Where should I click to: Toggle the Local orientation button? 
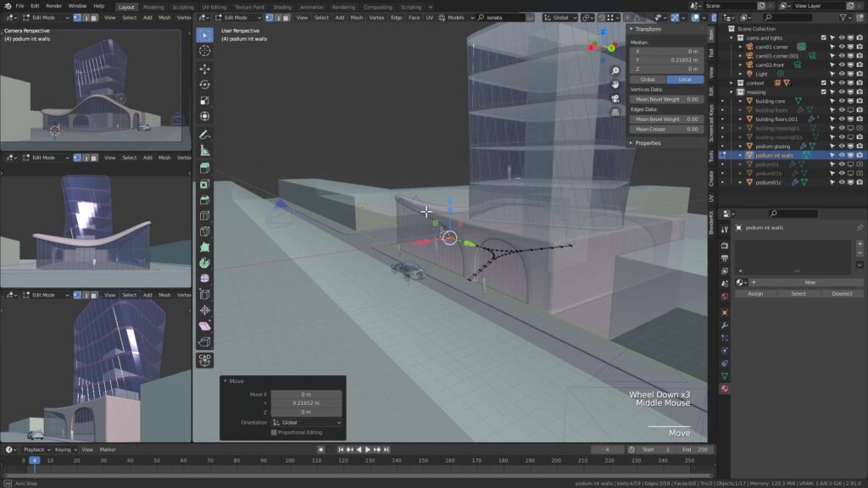click(685, 79)
